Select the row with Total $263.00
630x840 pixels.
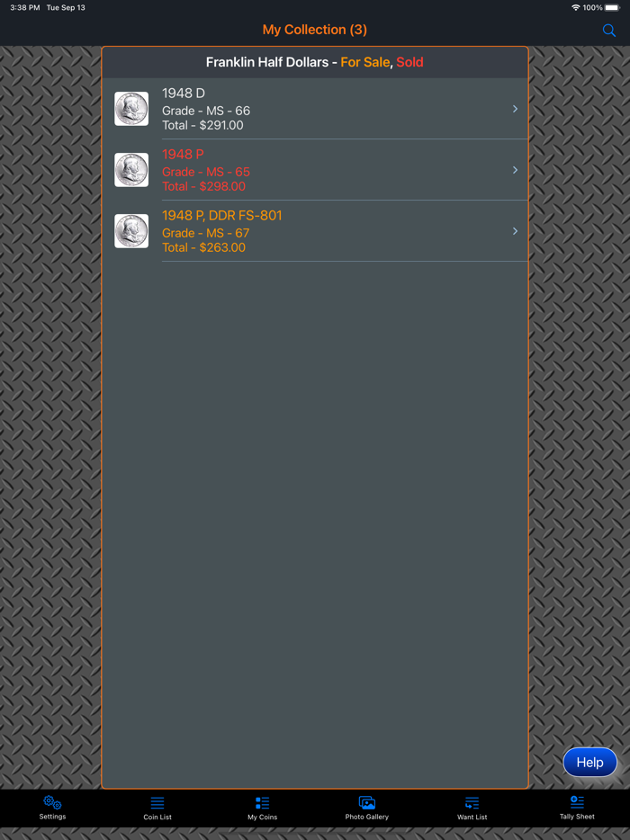pos(315,231)
